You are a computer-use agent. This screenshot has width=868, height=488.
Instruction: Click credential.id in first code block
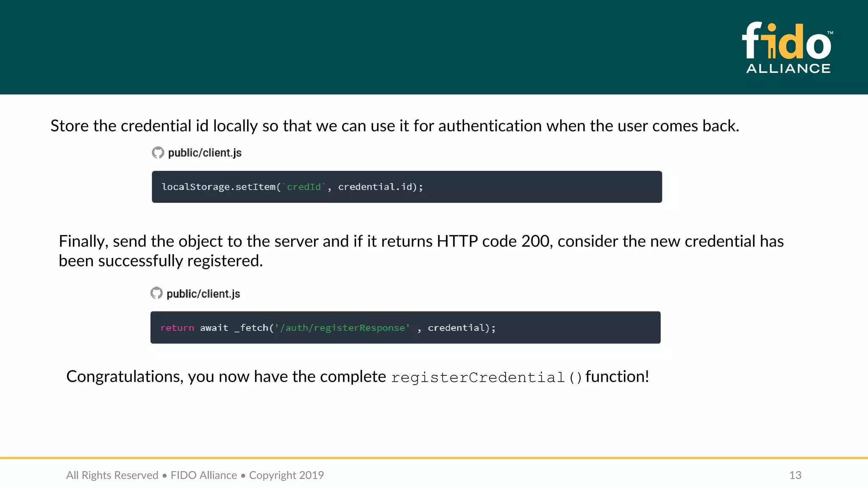375,187
